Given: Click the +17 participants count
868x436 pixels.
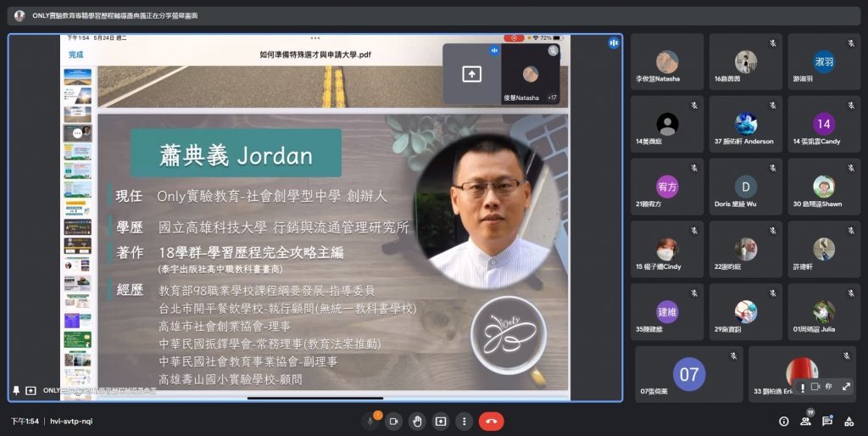Looking at the screenshot, I should (x=552, y=98).
